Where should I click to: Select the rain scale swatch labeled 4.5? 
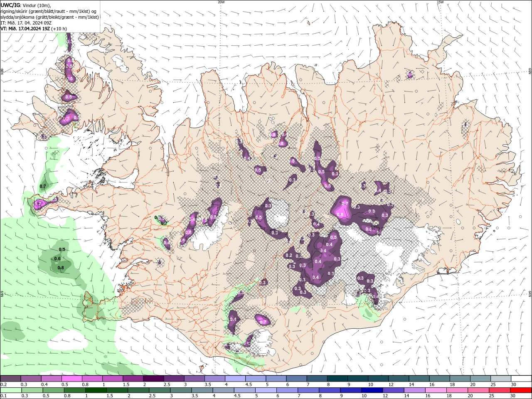tap(245, 390)
